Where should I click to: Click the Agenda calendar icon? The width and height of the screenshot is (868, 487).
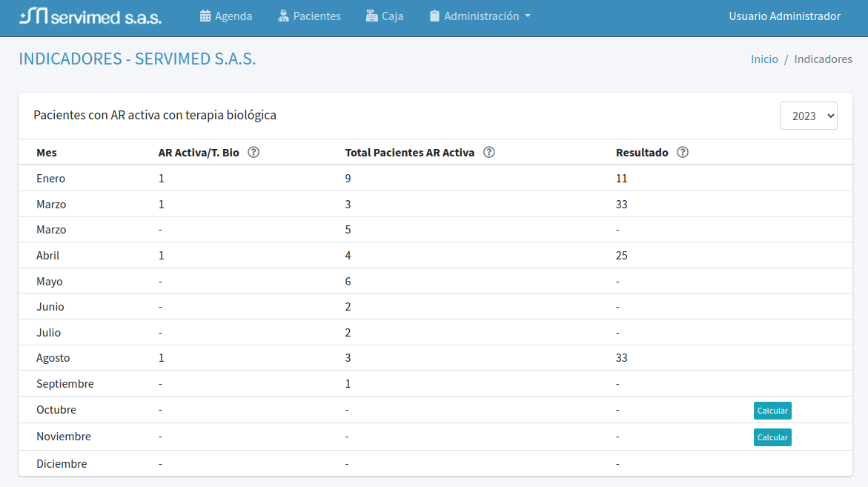205,16
